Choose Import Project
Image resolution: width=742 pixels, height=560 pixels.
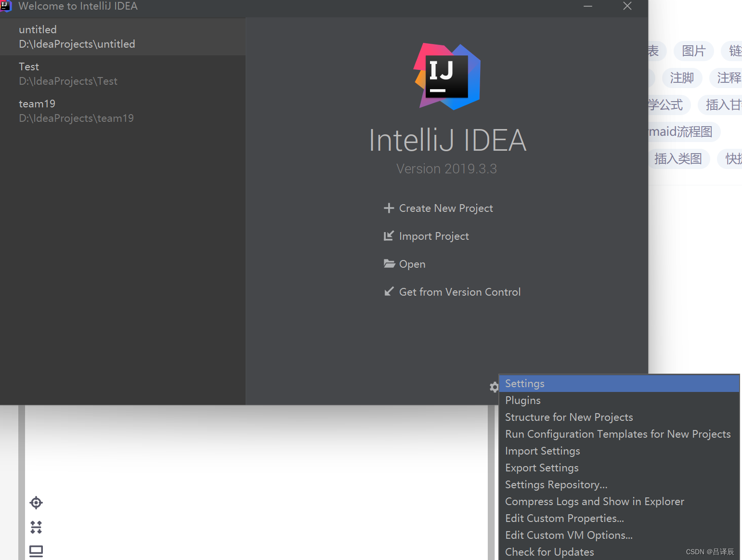click(x=434, y=236)
